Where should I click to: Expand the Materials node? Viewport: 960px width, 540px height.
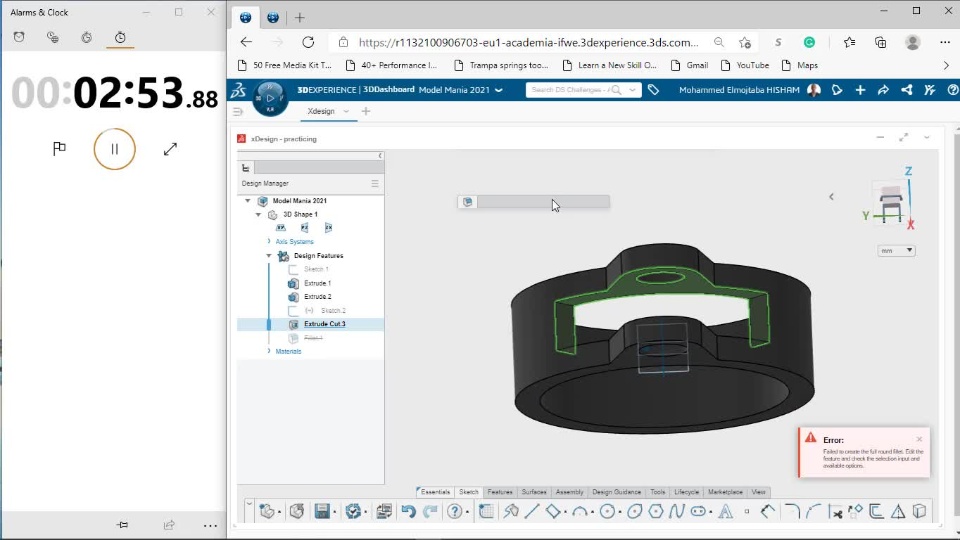(269, 351)
